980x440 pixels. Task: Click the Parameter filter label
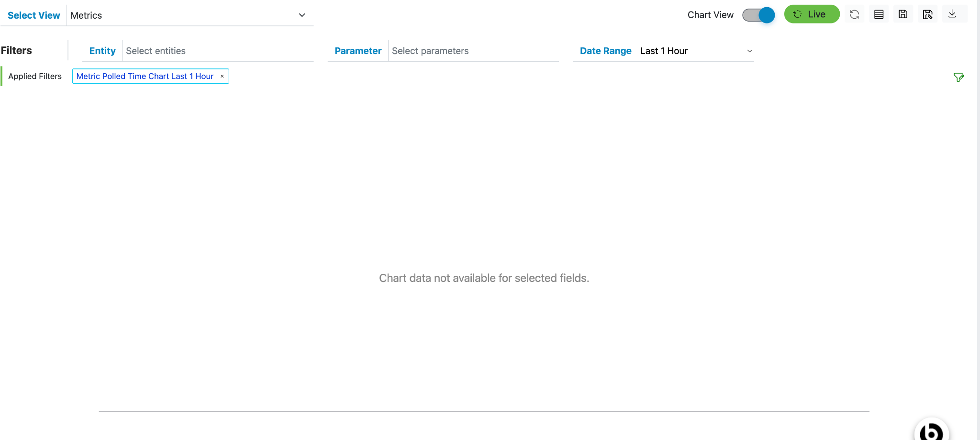point(358,51)
